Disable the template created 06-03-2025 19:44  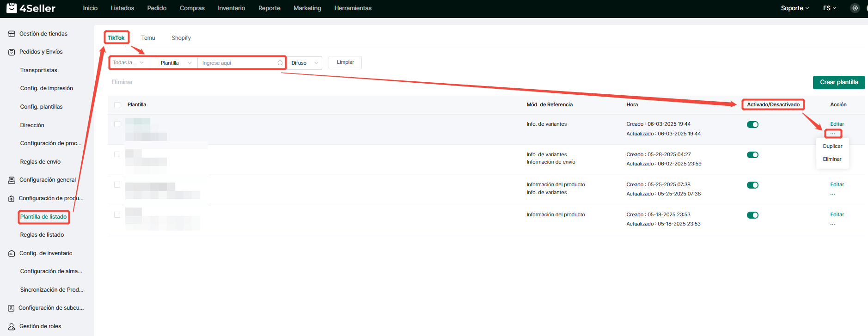click(x=752, y=124)
